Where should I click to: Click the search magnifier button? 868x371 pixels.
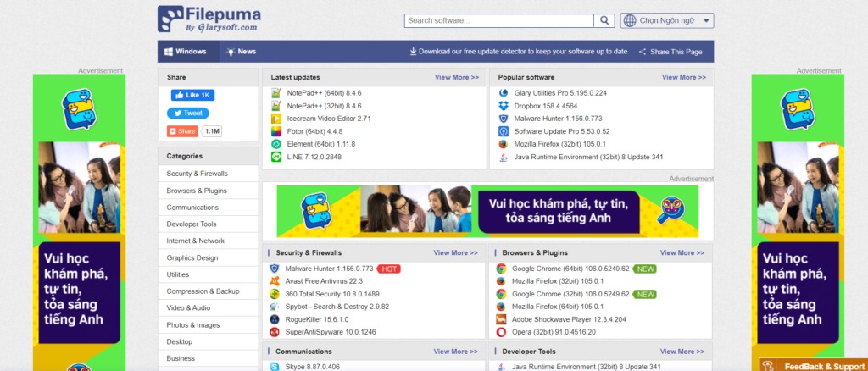pos(604,20)
